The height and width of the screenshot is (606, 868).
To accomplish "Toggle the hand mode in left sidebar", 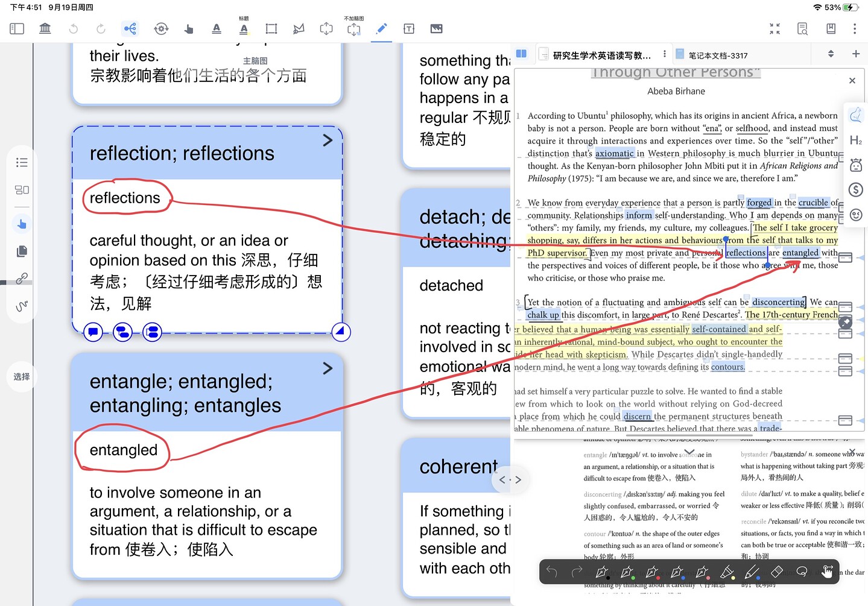I will point(22,224).
